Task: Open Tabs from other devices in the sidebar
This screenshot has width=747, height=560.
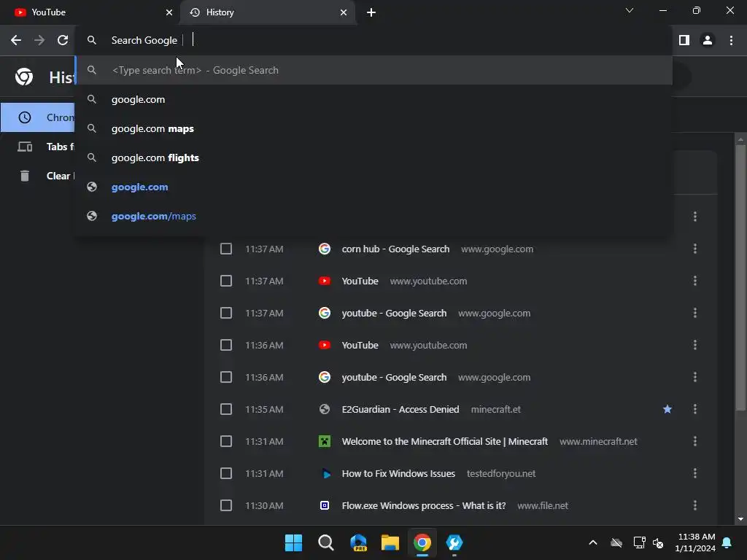Action: 38,147
